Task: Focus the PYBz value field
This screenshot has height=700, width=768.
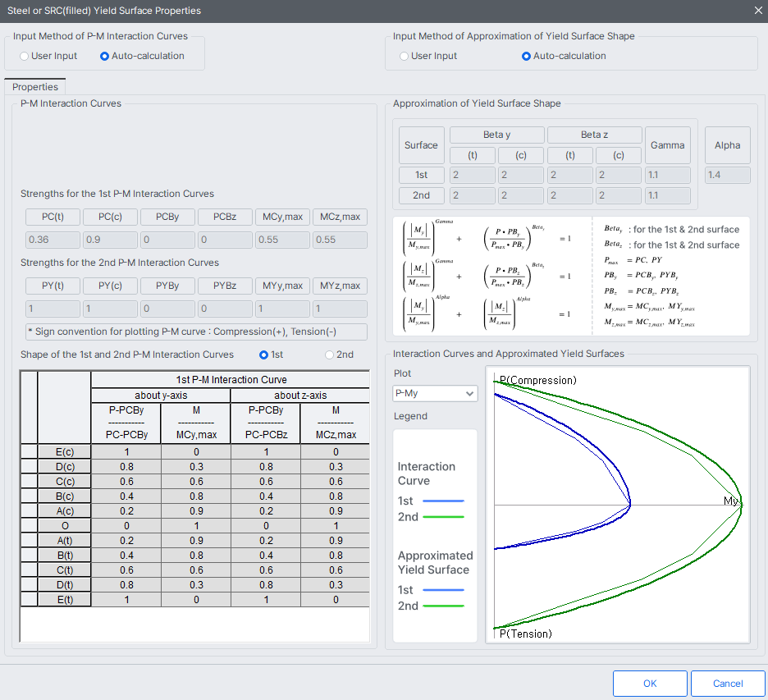Action: 225,309
